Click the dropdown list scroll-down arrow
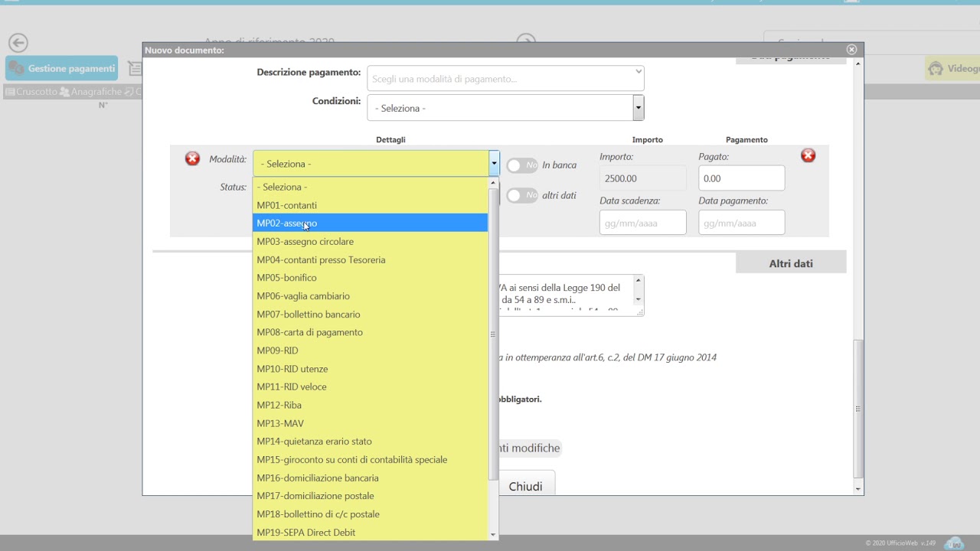Image resolution: width=980 pixels, height=551 pixels. pos(493,535)
